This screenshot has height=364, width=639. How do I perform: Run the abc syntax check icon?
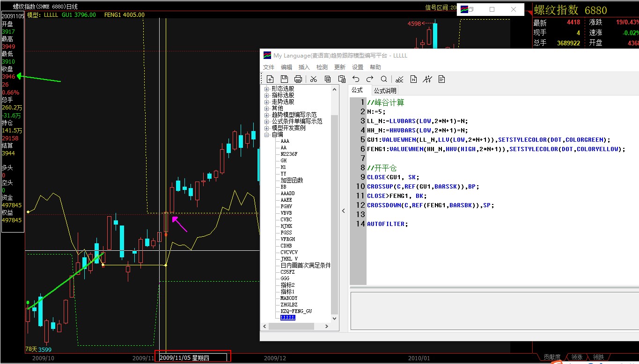click(x=399, y=79)
